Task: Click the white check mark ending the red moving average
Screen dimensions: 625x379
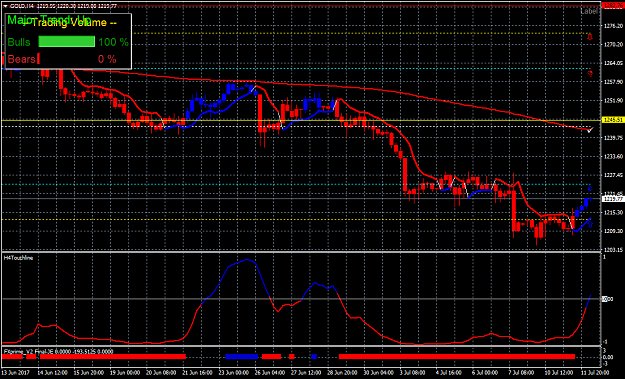Action: point(590,130)
